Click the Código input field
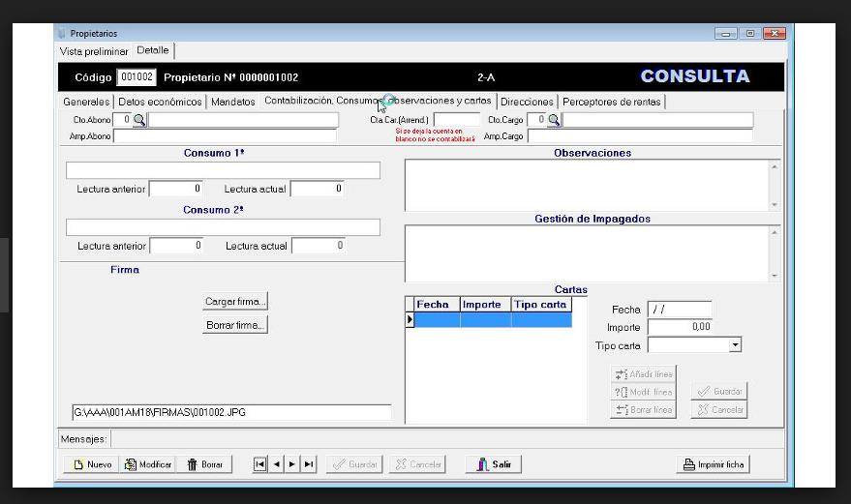Image resolution: width=851 pixels, height=504 pixels. point(137,77)
